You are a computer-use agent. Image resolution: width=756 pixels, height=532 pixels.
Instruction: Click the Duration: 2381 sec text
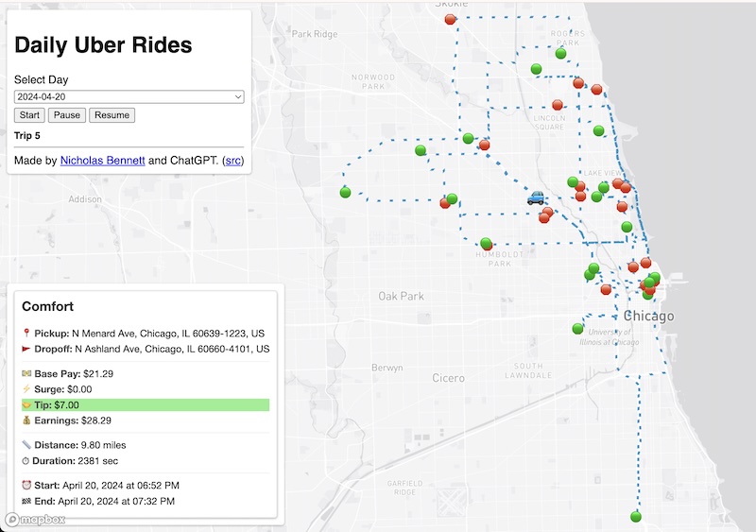[76, 460]
